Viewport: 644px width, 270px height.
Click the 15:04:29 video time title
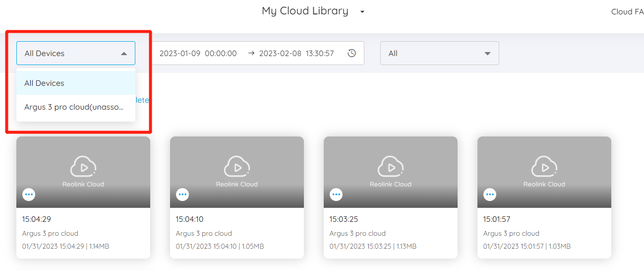click(x=37, y=219)
